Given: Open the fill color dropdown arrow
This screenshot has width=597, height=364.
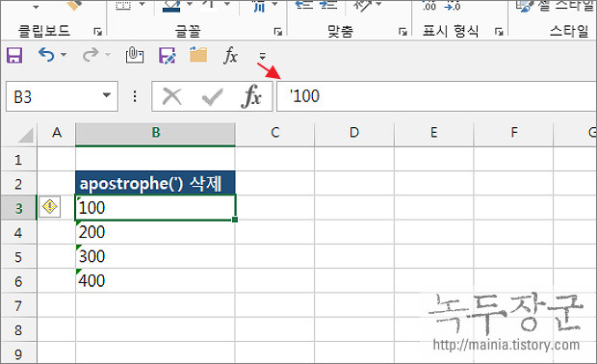Looking at the screenshot, I should point(190,5).
